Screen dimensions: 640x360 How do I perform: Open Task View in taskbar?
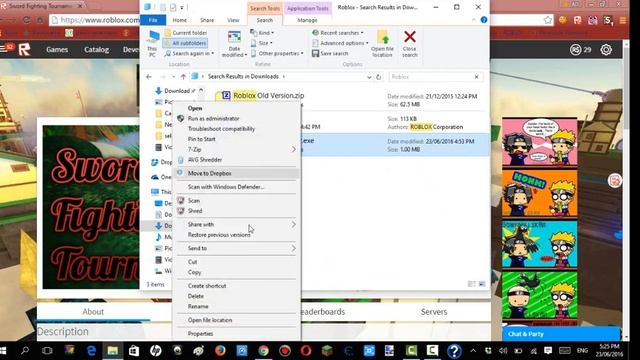click(x=47, y=350)
